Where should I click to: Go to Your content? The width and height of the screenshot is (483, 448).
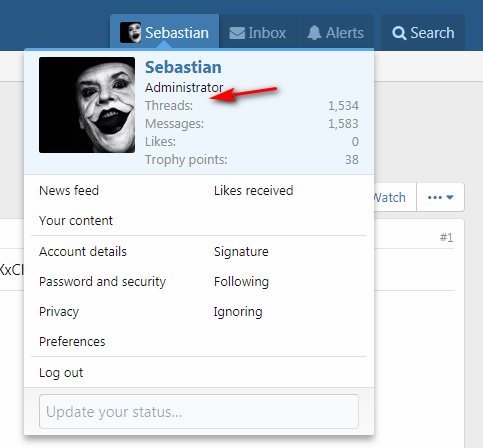(x=76, y=221)
